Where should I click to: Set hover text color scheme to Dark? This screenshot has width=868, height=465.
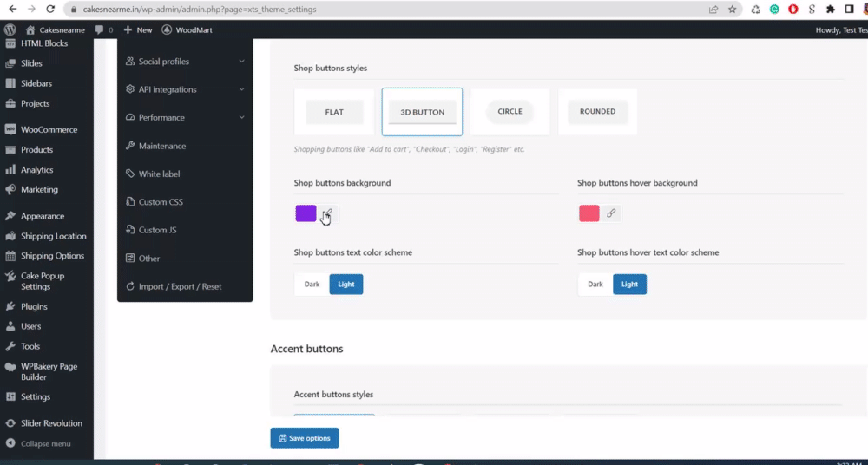click(595, 284)
